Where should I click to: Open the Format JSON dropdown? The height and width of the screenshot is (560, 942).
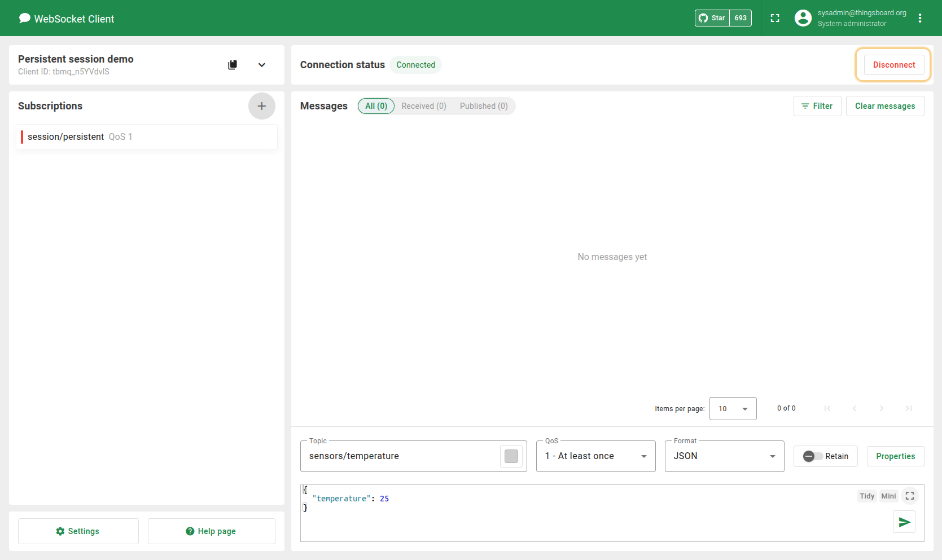pyautogui.click(x=724, y=456)
